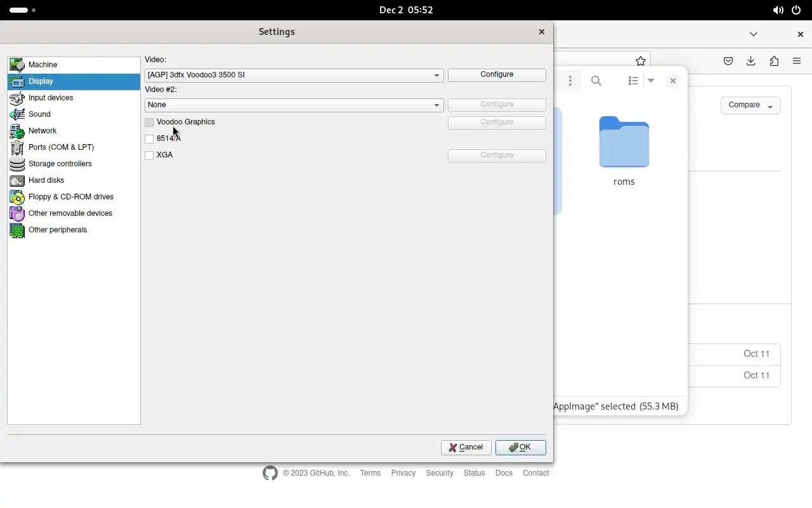Click Configure next to Voodoo Graphics

click(x=497, y=123)
